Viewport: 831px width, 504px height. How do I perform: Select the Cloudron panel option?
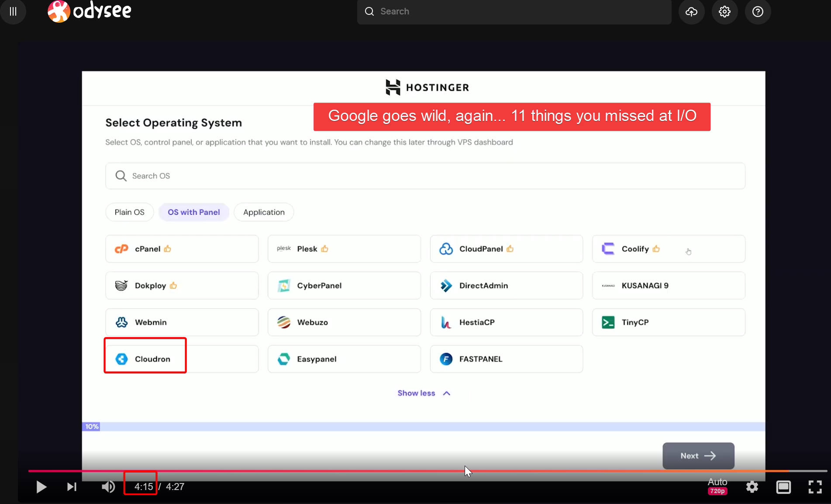tap(182, 359)
